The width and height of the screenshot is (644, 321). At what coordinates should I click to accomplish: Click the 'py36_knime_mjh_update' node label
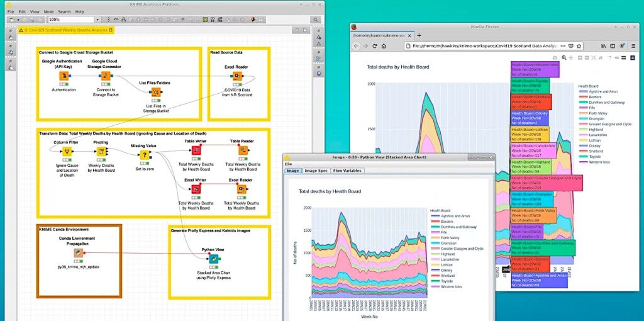point(78,267)
